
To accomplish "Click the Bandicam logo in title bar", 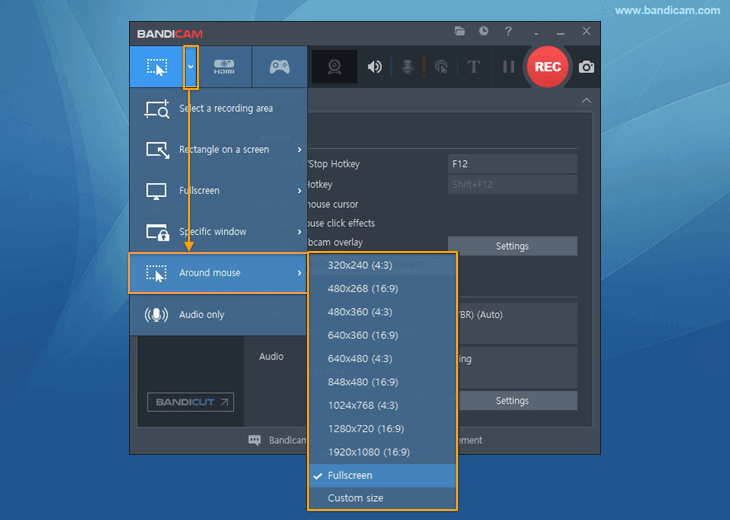I will tap(169, 34).
